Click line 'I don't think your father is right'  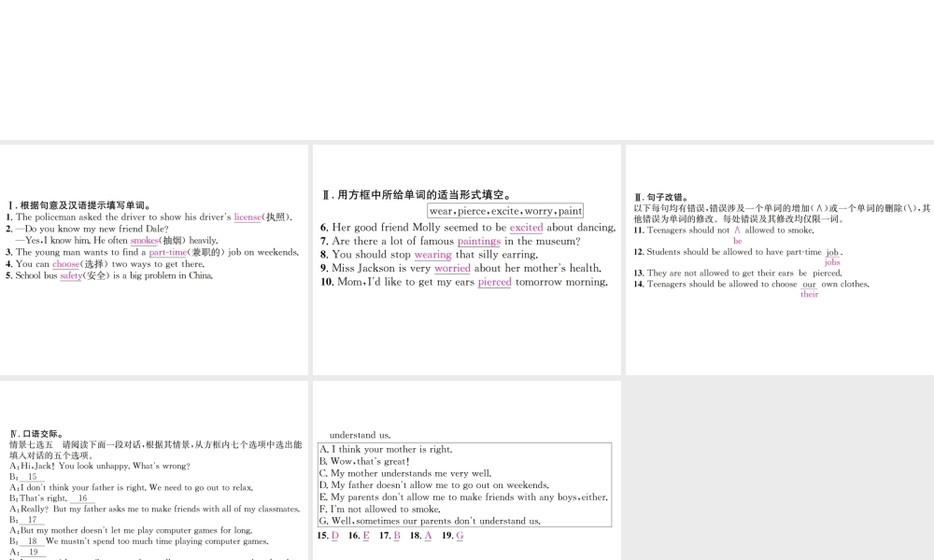click(132, 487)
